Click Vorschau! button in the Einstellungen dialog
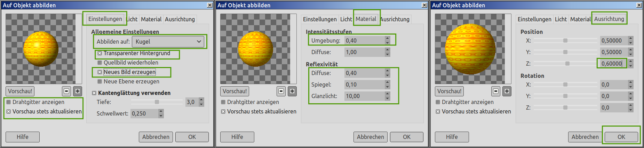644x148 pixels. pos(20,91)
